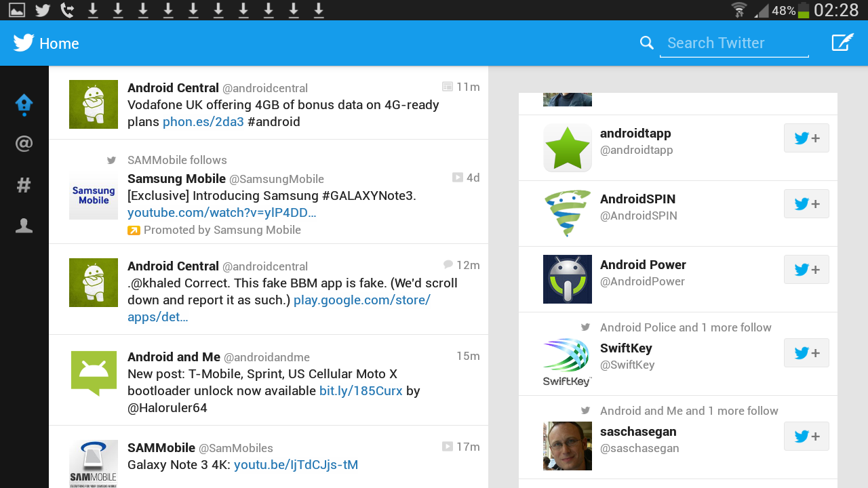Open the profile Me tab in sidebar
Image resolution: width=868 pixels, height=488 pixels.
click(24, 226)
